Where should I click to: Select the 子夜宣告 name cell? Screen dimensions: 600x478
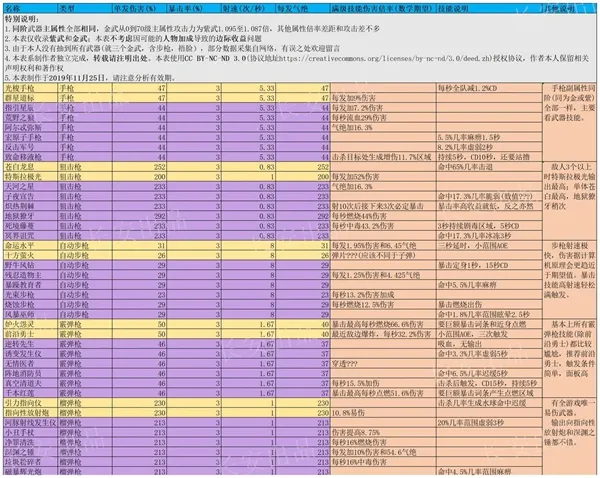pyautogui.click(x=30, y=196)
